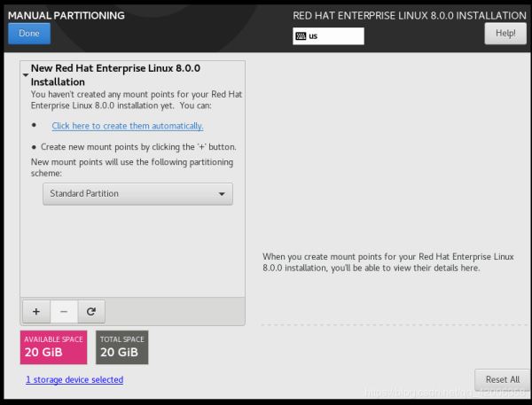
Task: Click the 'us' keyboard layout field
Action: [x=332, y=36]
